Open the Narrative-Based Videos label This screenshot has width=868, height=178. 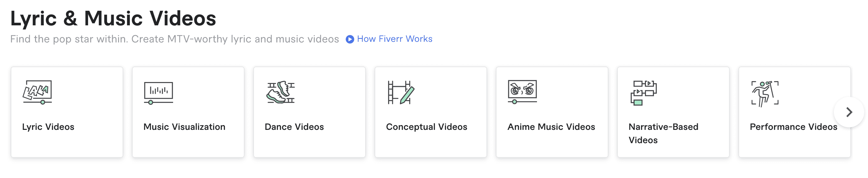[x=663, y=133]
